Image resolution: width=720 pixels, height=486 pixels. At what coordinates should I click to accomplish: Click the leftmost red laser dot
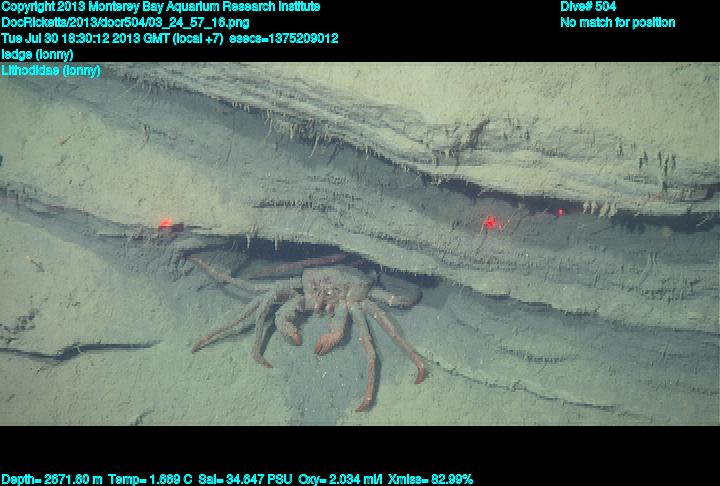165,224
